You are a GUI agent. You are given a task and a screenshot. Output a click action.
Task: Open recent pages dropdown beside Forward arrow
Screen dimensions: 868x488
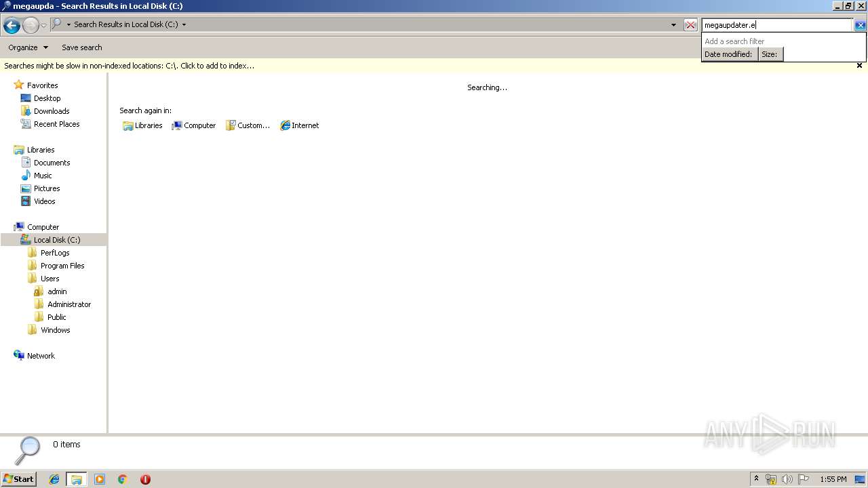pyautogui.click(x=43, y=26)
